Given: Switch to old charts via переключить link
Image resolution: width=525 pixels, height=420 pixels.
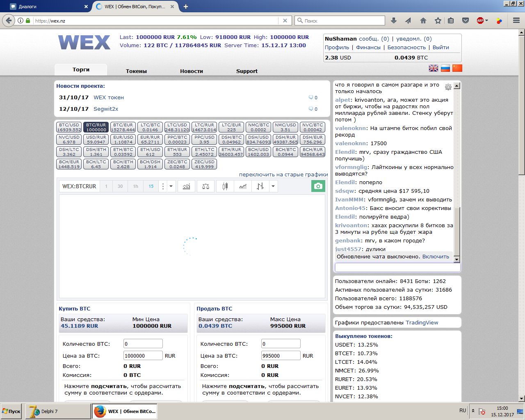Looking at the screenshot, I should 283,175.
